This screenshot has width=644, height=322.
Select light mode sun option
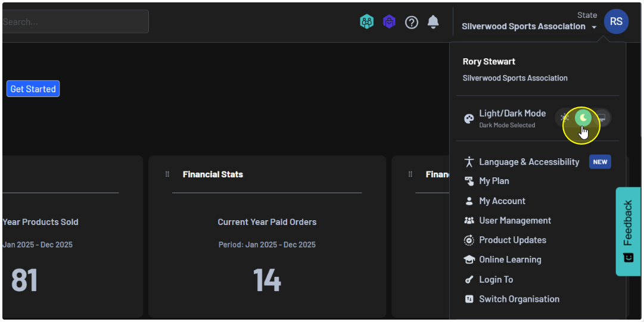coord(565,118)
